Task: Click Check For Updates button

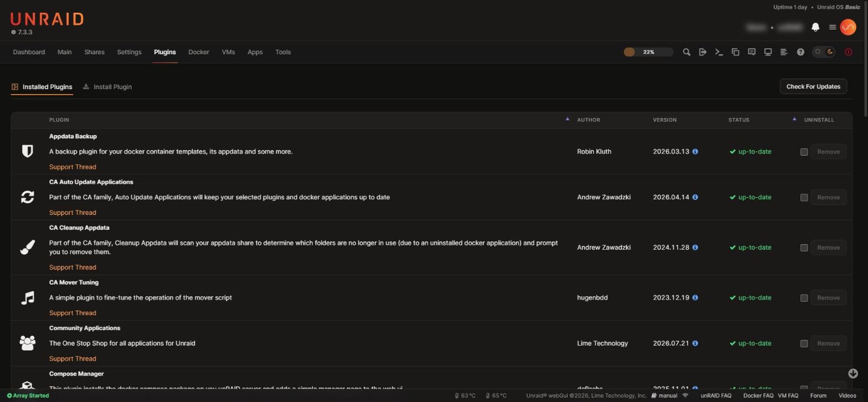Action: pyautogui.click(x=813, y=86)
